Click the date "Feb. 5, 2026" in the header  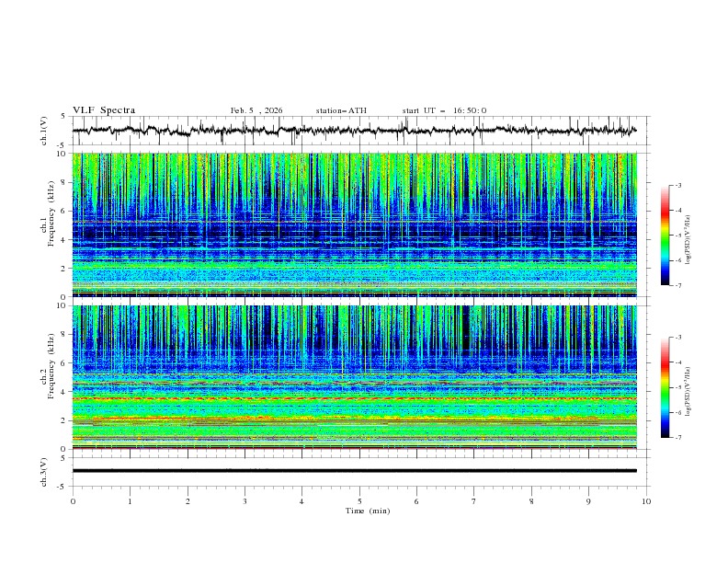point(256,110)
